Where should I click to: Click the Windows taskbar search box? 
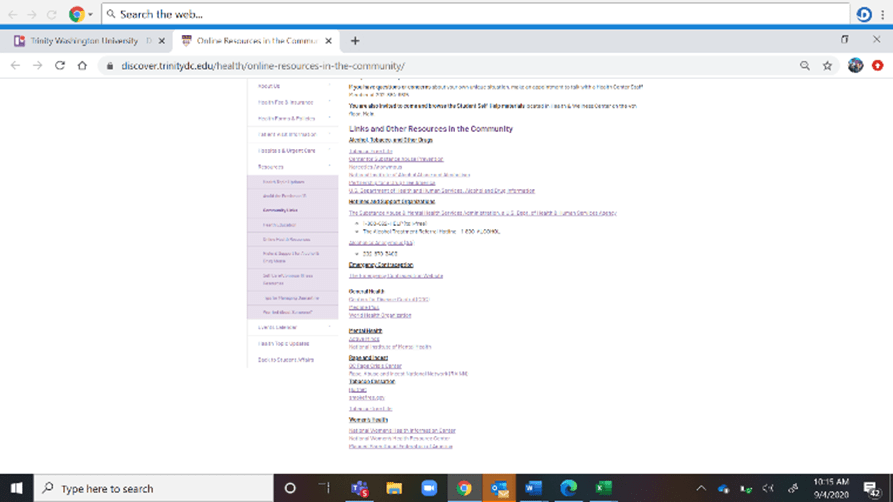[x=154, y=488]
